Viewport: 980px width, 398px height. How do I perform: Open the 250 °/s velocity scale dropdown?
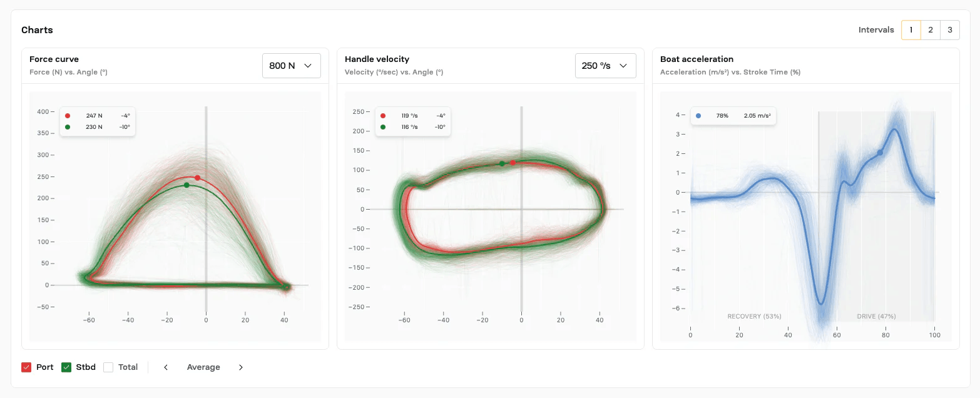click(x=605, y=66)
